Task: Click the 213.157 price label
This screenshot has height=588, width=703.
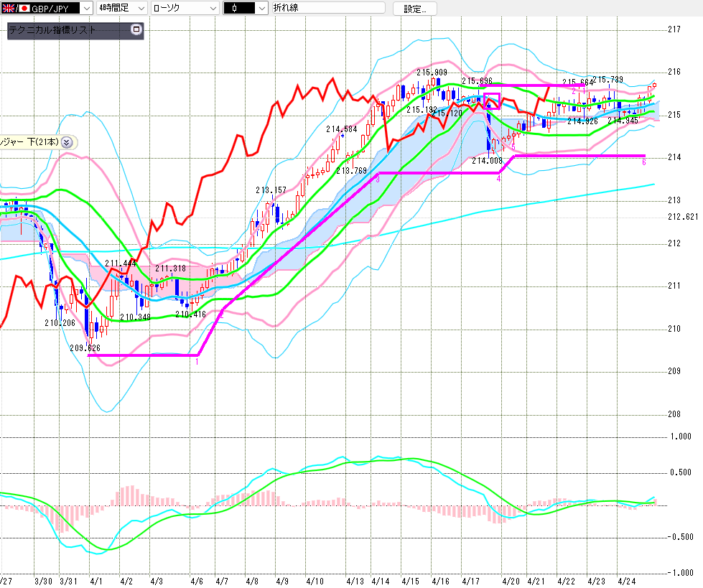Action: pyautogui.click(x=271, y=190)
